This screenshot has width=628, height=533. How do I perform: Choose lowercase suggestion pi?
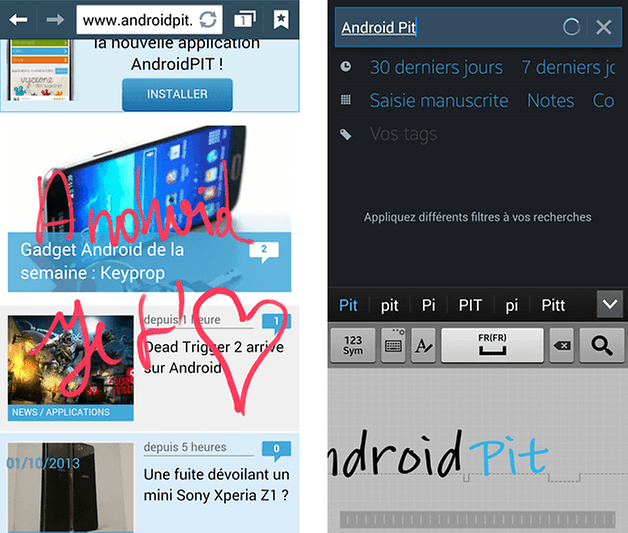click(x=511, y=306)
